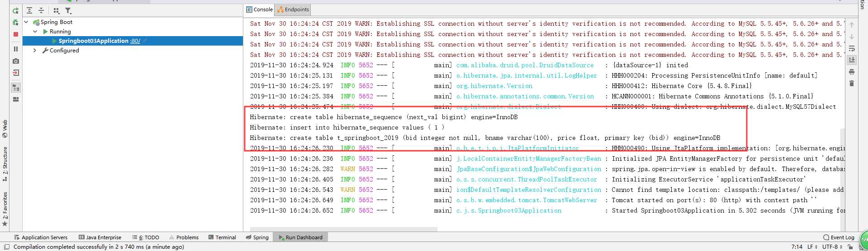
Task: Click the com.alibaba.druid.pool.DruidDataSource logger name
Action: [525, 65]
